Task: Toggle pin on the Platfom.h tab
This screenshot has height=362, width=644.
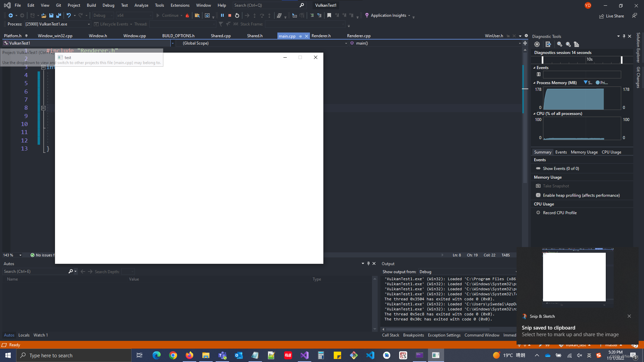Action: pos(26,36)
